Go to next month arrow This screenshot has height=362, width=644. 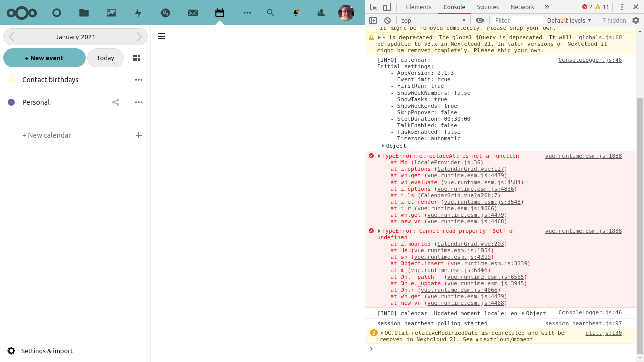139,37
